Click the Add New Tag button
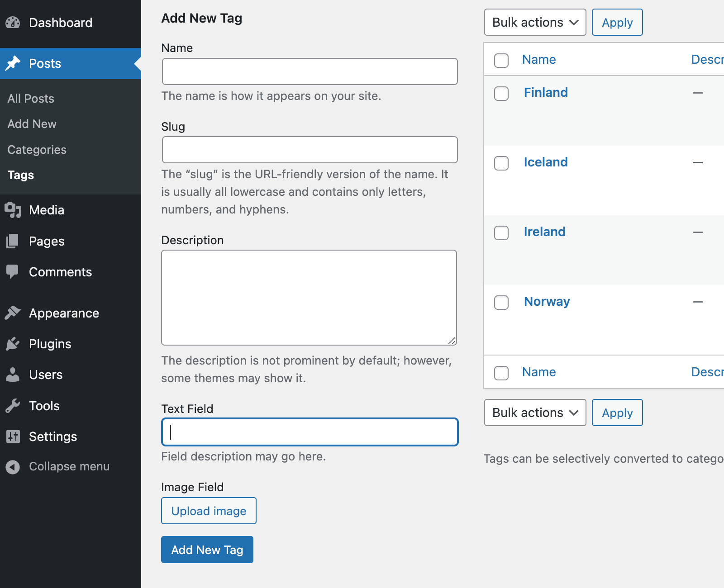724x588 pixels. tap(207, 550)
